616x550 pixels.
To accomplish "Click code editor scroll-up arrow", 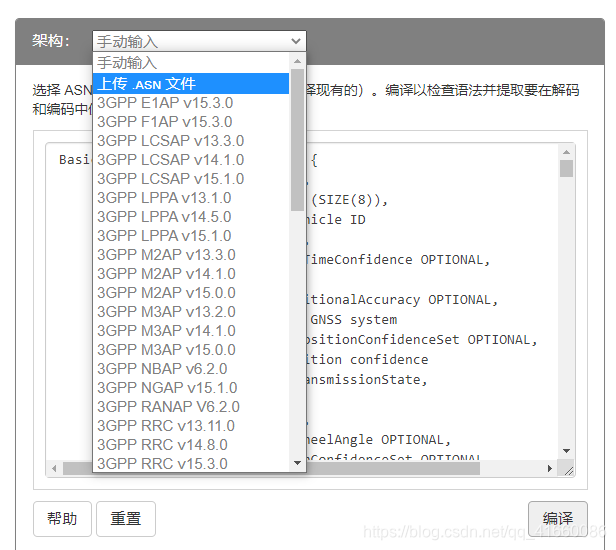I will (566, 152).
